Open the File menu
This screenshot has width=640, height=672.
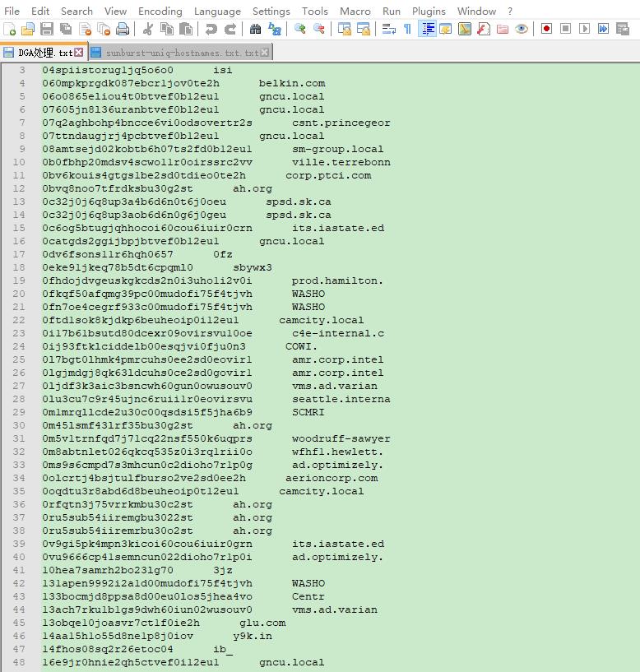(12, 12)
